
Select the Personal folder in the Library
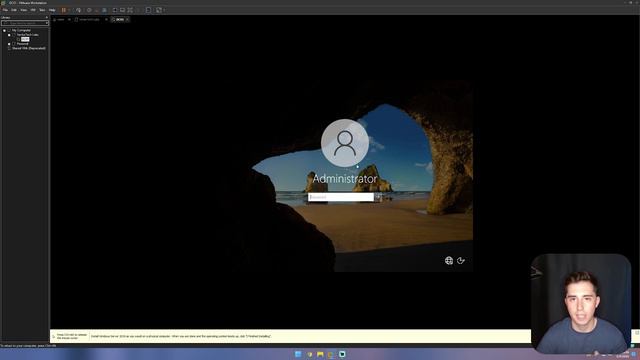point(22,44)
